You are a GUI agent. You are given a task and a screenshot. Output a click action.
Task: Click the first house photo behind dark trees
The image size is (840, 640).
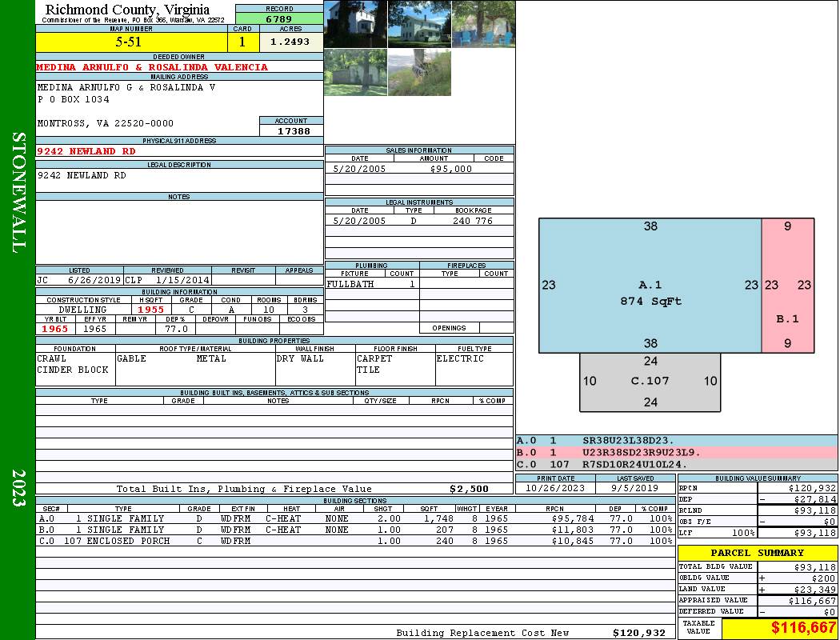(355, 24)
